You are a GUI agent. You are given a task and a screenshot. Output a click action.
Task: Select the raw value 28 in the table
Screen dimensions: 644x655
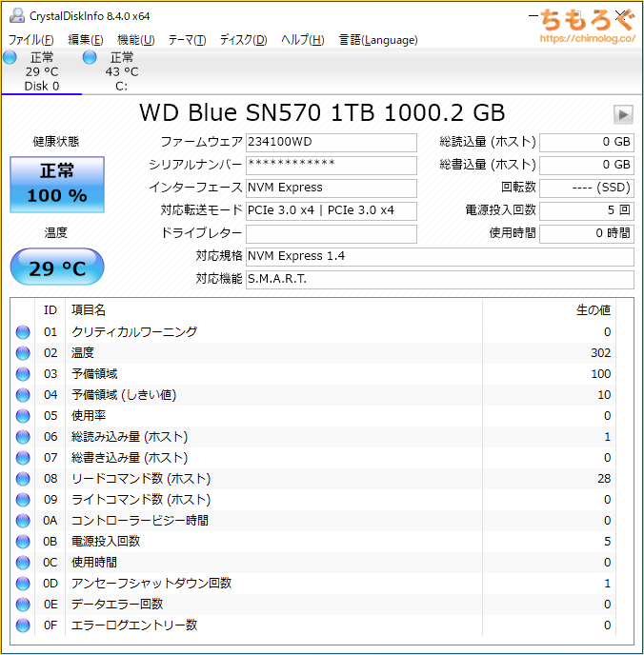(x=604, y=479)
